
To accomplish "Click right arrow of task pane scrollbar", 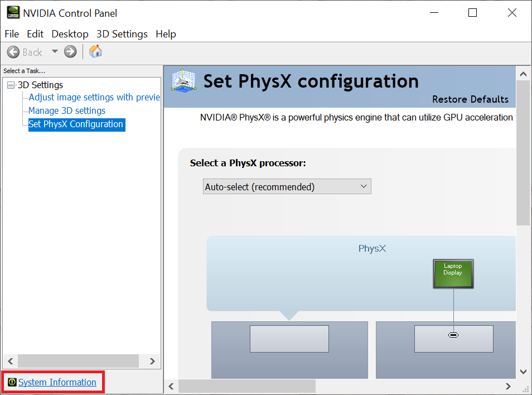I will [x=152, y=361].
